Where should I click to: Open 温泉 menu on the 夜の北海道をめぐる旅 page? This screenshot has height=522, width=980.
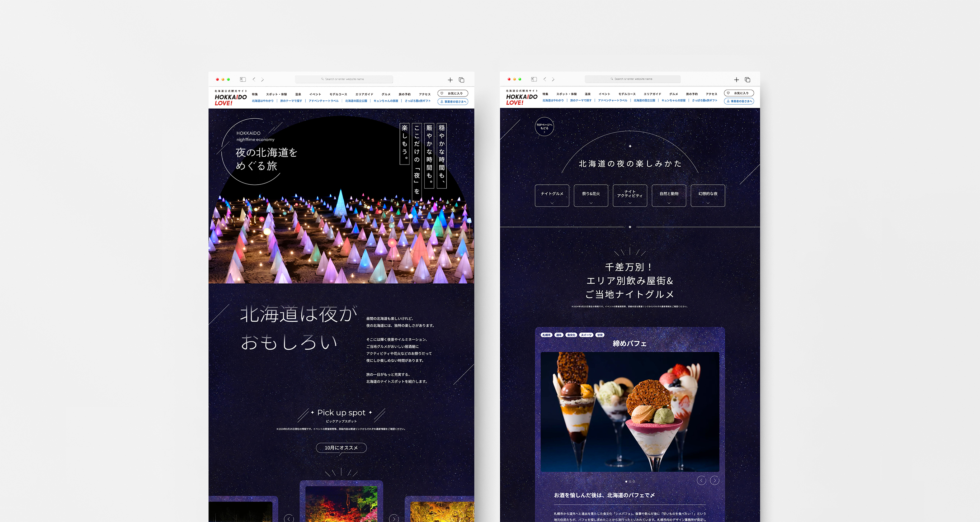(x=298, y=94)
